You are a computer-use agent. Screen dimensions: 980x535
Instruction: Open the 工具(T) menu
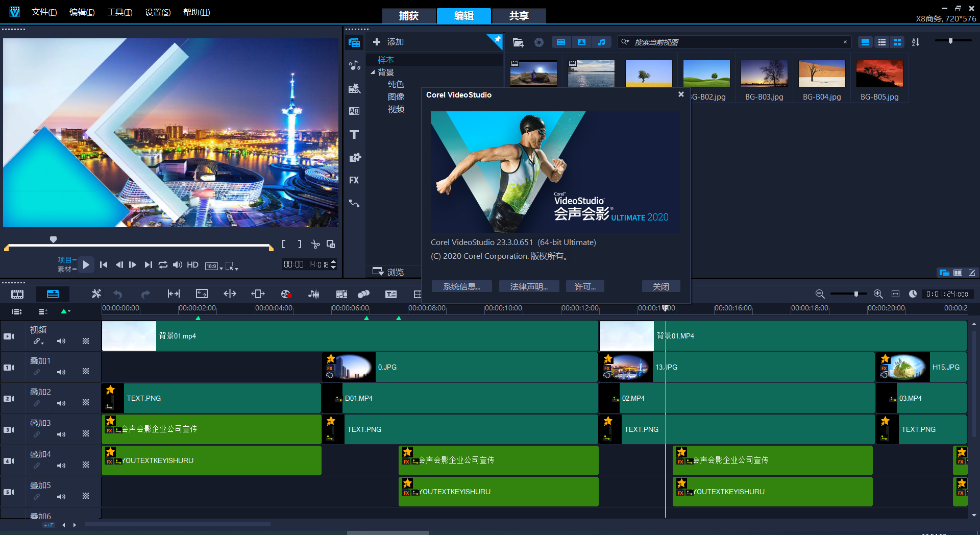pos(119,12)
